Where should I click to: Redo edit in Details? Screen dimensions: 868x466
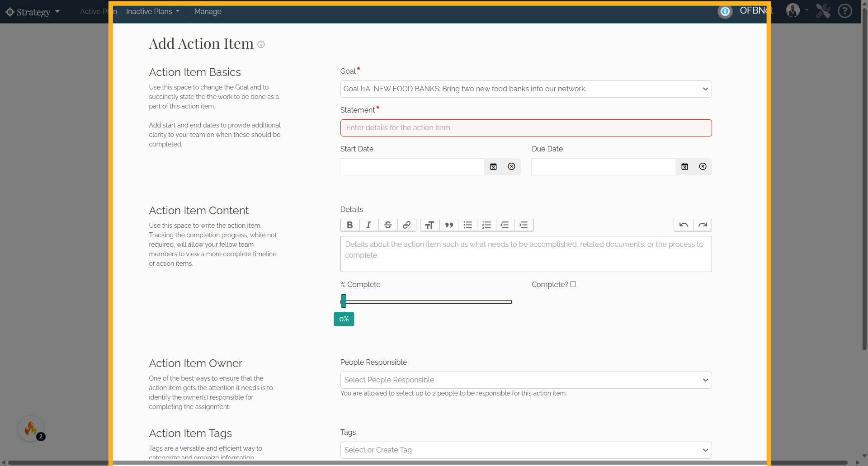[x=703, y=225]
